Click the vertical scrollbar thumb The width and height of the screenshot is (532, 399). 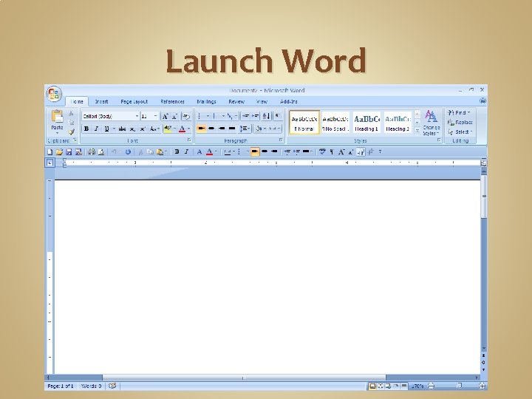[x=484, y=196]
